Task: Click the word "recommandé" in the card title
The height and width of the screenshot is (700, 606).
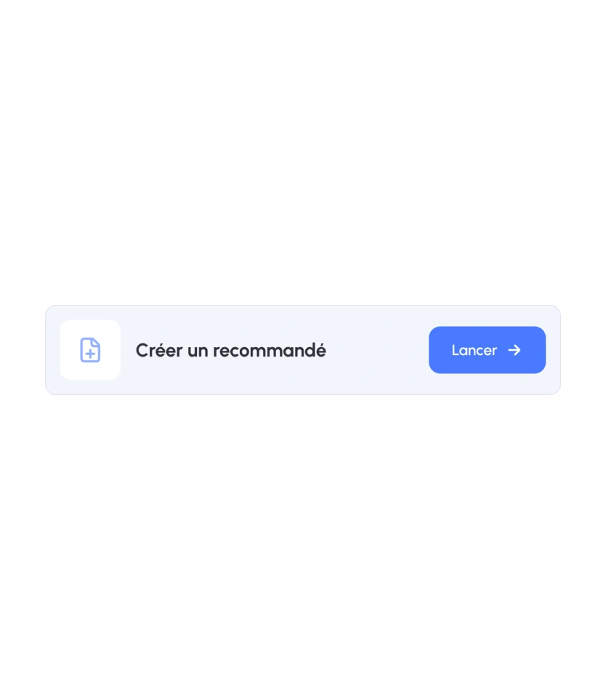Action: pos(270,351)
